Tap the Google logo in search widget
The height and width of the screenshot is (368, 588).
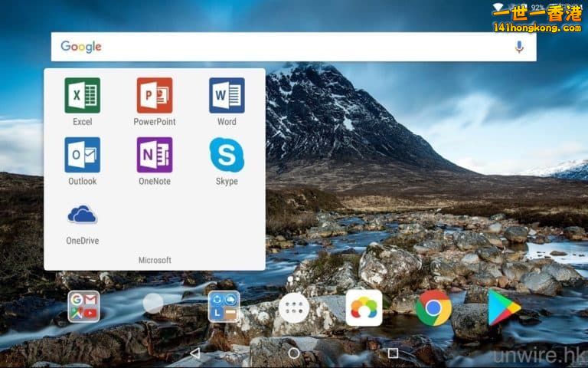pyautogui.click(x=81, y=47)
